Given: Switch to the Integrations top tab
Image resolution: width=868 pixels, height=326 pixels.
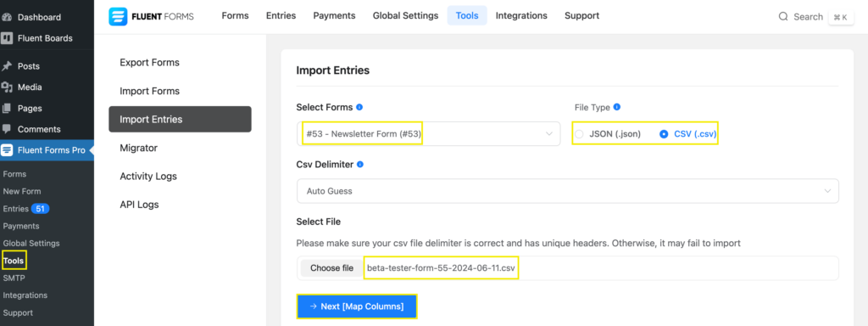Looking at the screenshot, I should tap(521, 15).
